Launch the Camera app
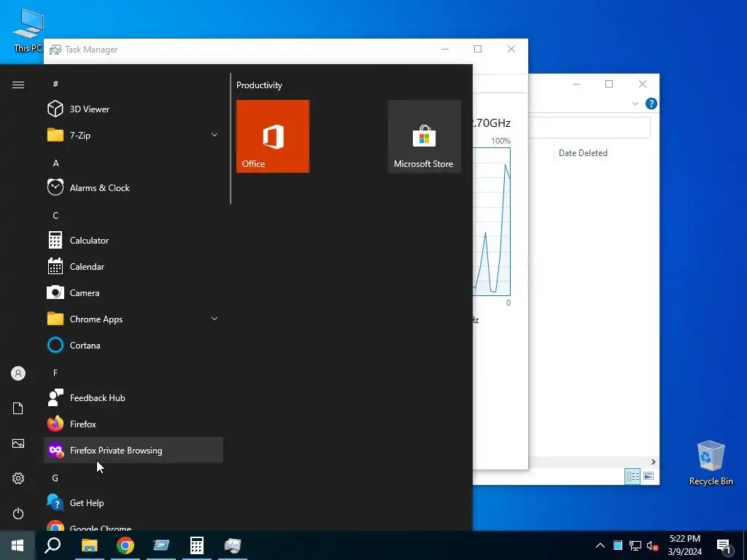This screenshot has width=747, height=560. point(133,293)
